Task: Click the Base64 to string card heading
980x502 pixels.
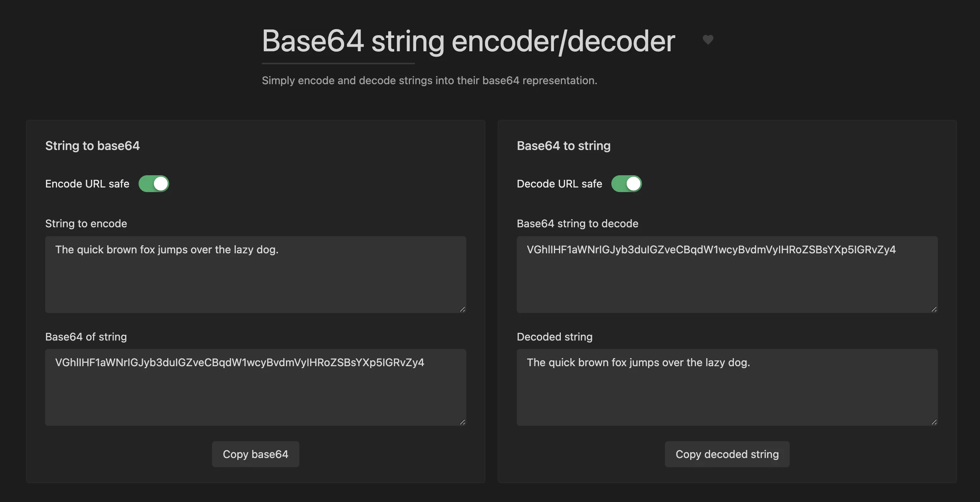Action: click(564, 145)
